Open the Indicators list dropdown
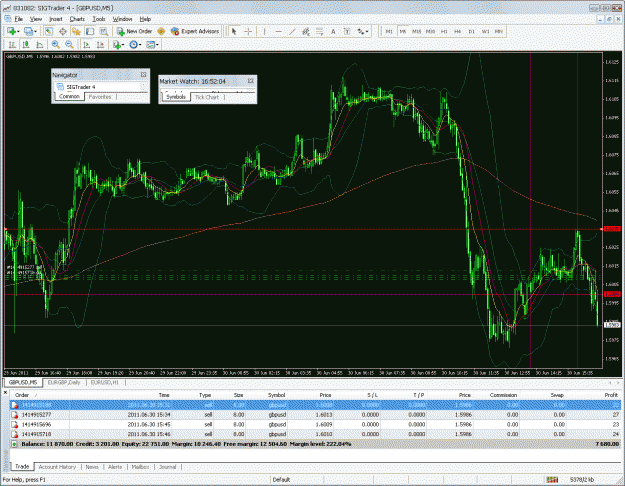The image size is (625, 486). click(118, 45)
